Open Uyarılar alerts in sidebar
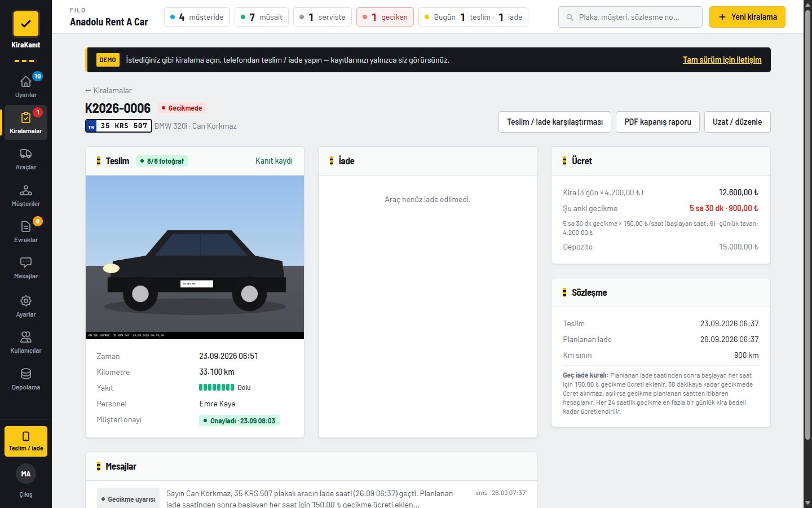This screenshot has height=508, width=812. tap(26, 86)
